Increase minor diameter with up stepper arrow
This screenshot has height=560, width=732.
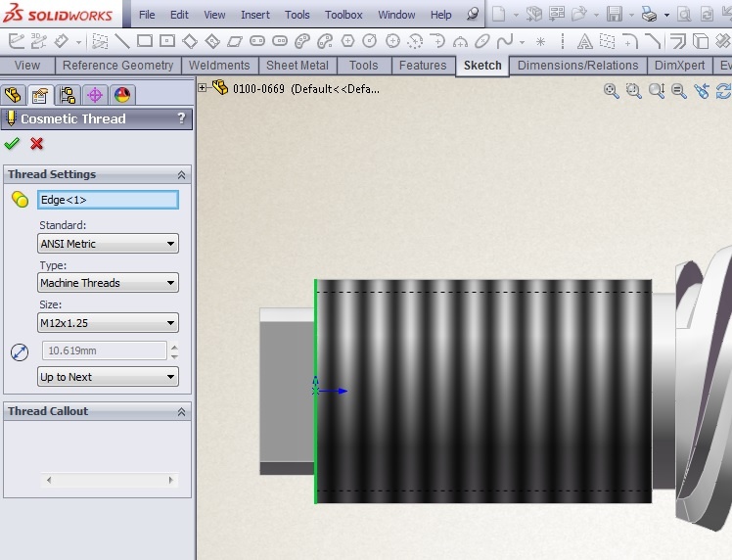(x=174, y=347)
